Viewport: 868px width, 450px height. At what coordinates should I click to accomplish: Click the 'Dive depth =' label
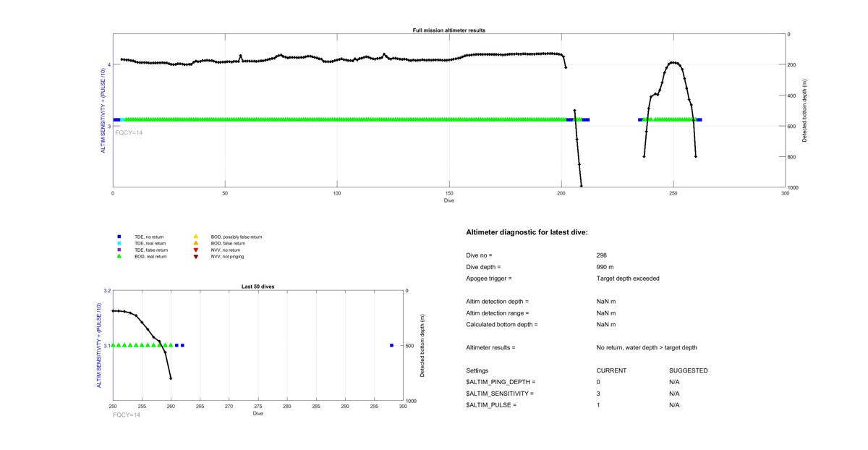coord(483,267)
